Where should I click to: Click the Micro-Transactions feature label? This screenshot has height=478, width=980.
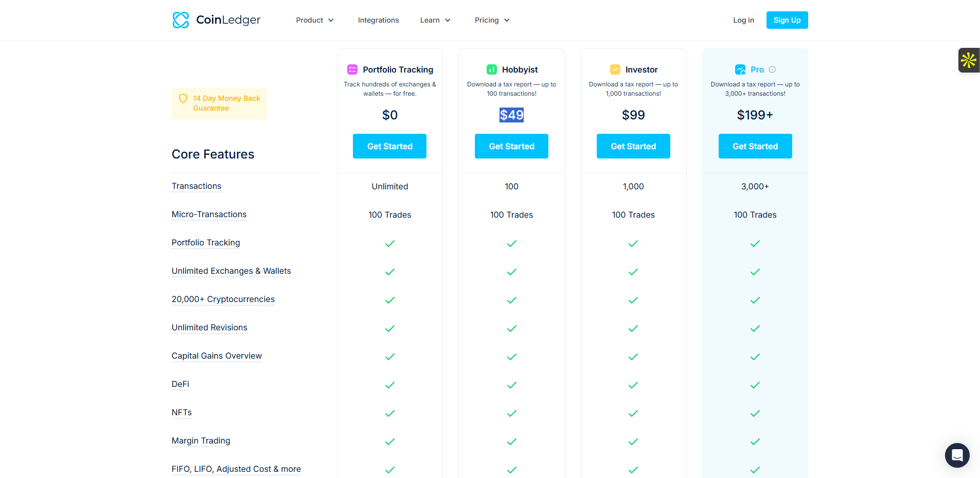pyautogui.click(x=209, y=215)
